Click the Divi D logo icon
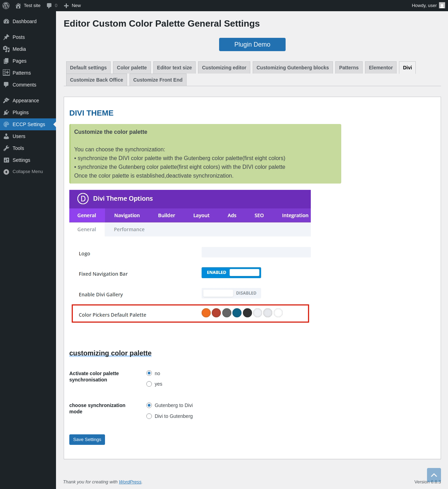 pyautogui.click(x=83, y=199)
